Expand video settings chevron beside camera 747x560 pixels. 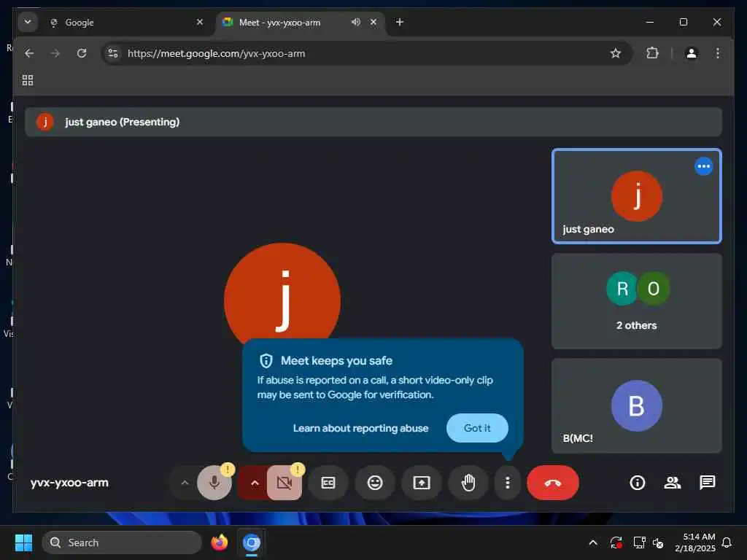(x=255, y=483)
